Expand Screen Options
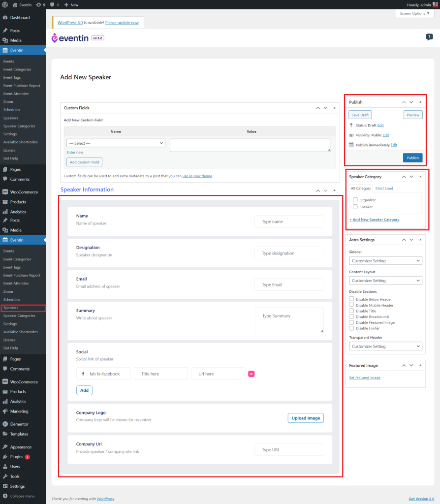The width and height of the screenshot is (440, 504). [414, 13]
